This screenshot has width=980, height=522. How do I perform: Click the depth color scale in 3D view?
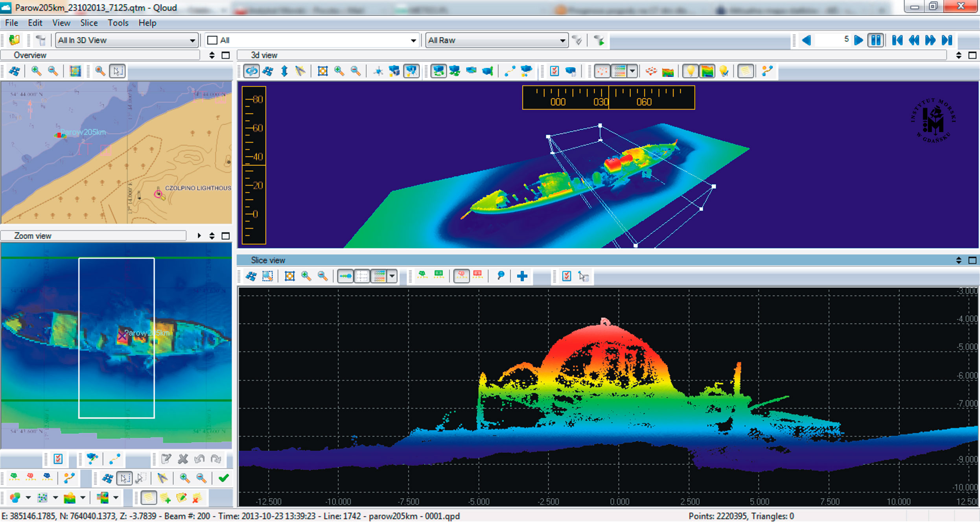click(254, 165)
